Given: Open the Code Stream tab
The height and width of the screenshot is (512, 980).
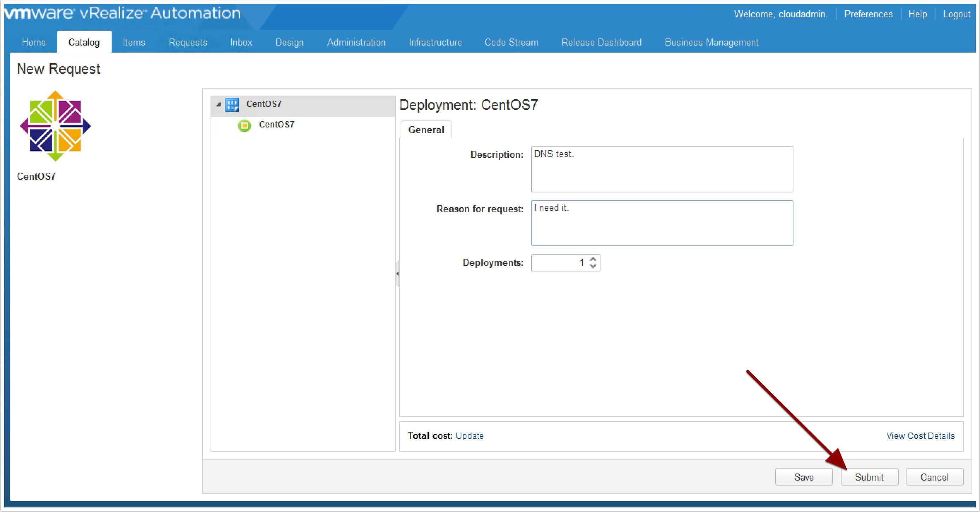Looking at the screenshot, I should [511, 42].
